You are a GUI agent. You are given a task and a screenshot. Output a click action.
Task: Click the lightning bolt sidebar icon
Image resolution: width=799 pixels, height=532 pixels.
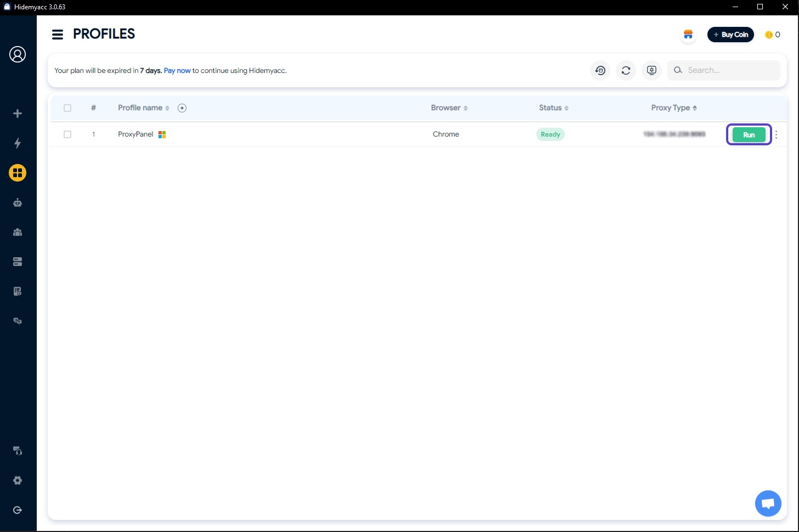18,143
